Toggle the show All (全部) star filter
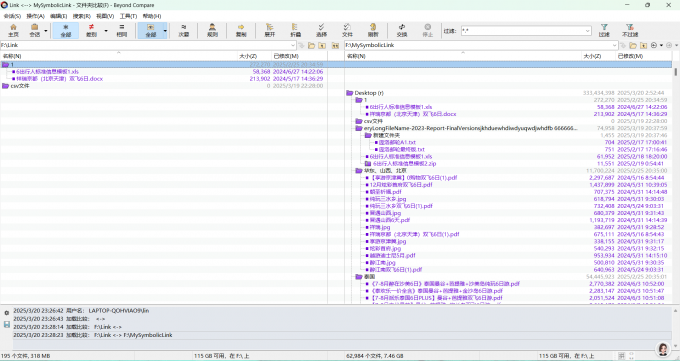680x361 pixels. coord(65,30)
